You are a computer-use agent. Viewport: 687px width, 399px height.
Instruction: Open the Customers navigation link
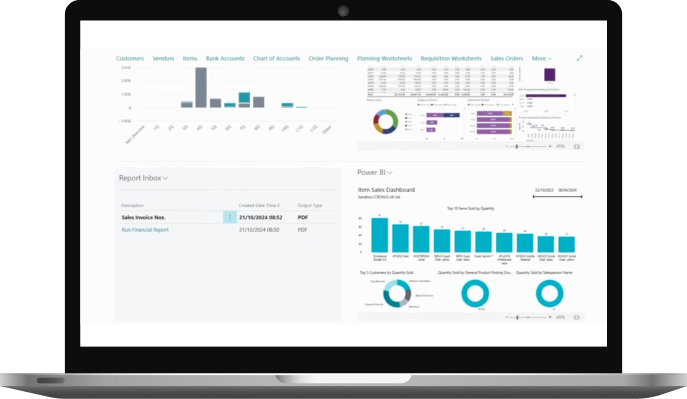click(x=130, y=58)
